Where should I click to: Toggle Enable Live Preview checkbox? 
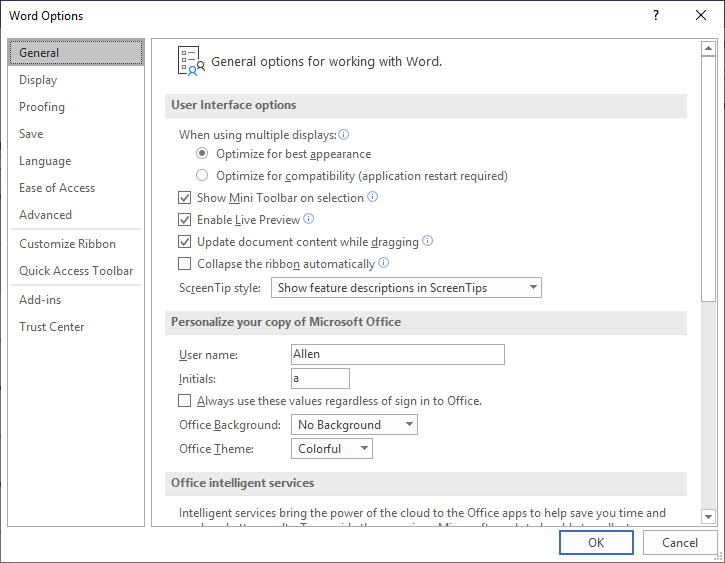184,220
